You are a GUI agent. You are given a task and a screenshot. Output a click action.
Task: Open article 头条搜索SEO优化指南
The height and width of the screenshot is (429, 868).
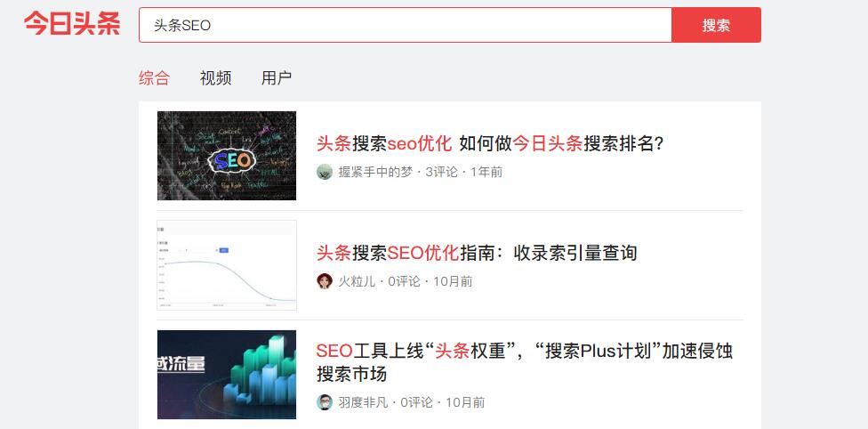(477, 253)
